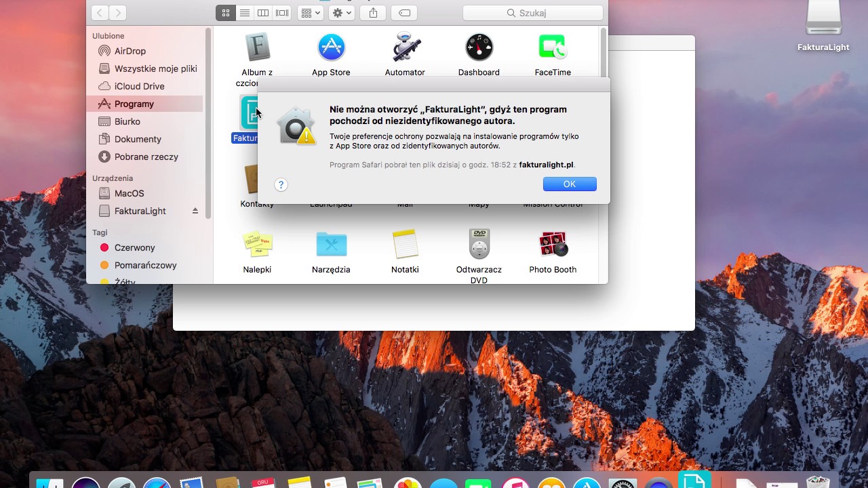Switch Finder to column view

263,13
